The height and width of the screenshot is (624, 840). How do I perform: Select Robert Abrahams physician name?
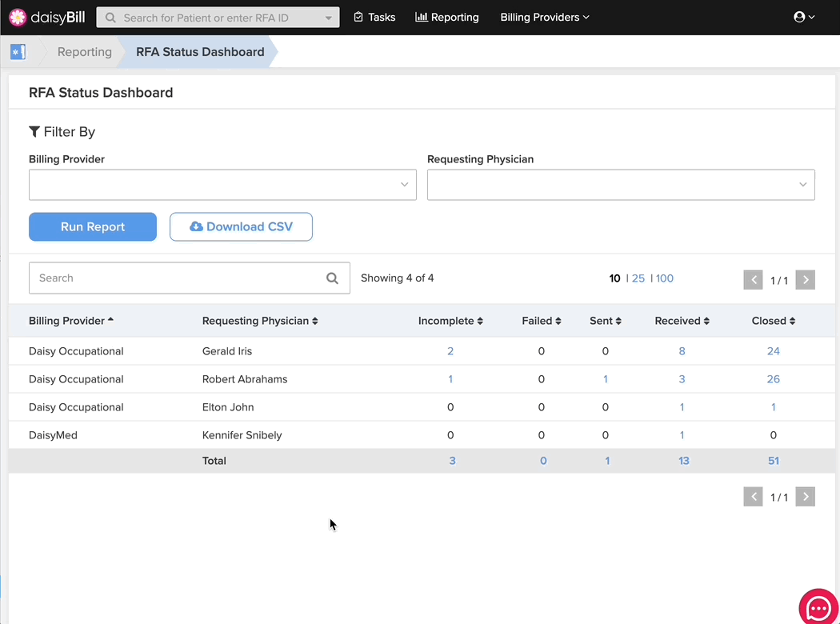245,379
